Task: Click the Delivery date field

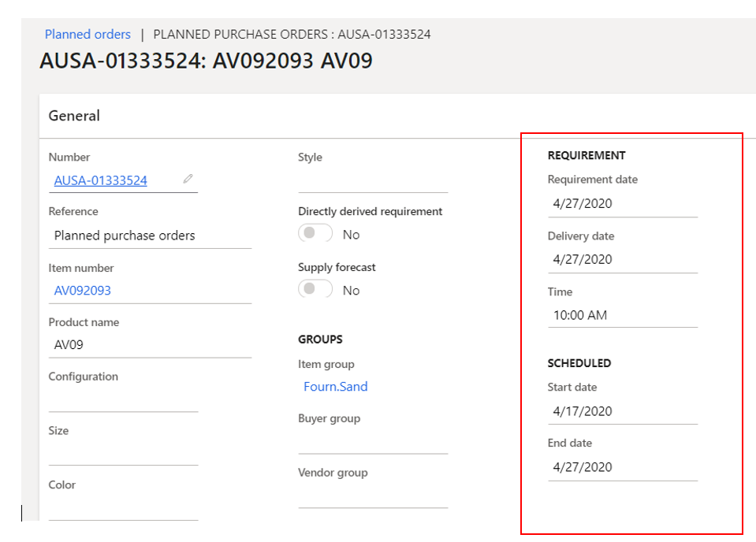Action: [x=622, y=259]
